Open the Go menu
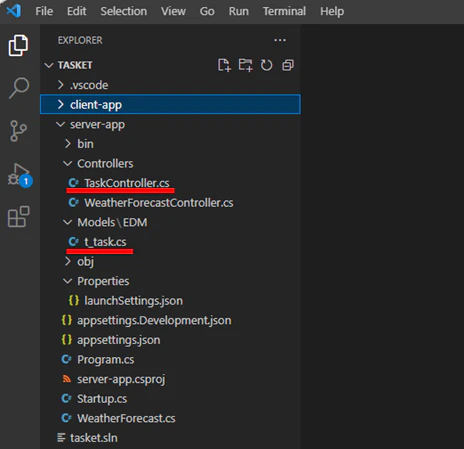Viewport: 464px width, 449px height. 207,11
